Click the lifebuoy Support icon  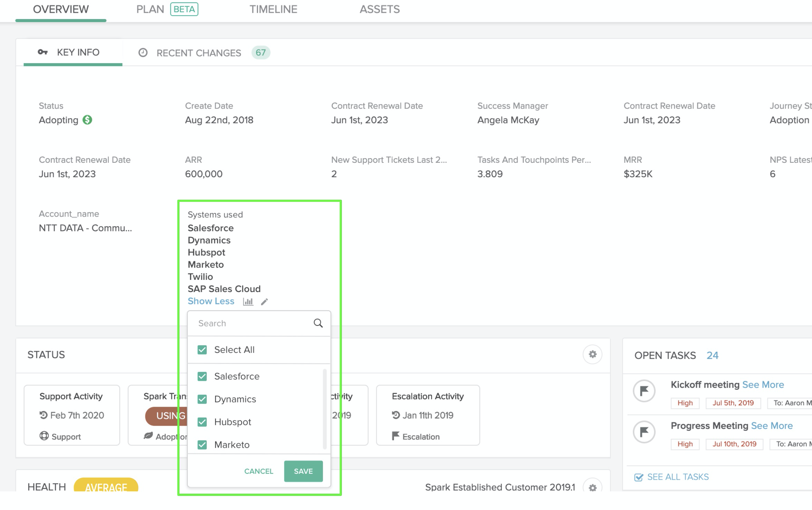44,436
